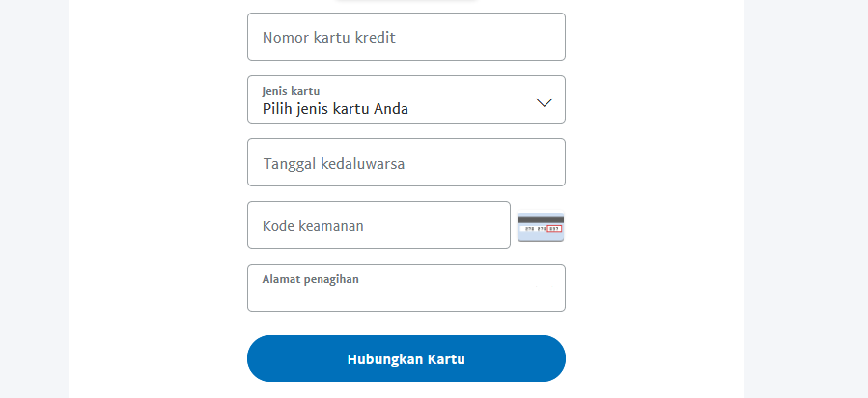Click the "Hubungkan Kartu" button label text
The height and width of the screenshot is (398, 868).
click(x=406, y=359)
